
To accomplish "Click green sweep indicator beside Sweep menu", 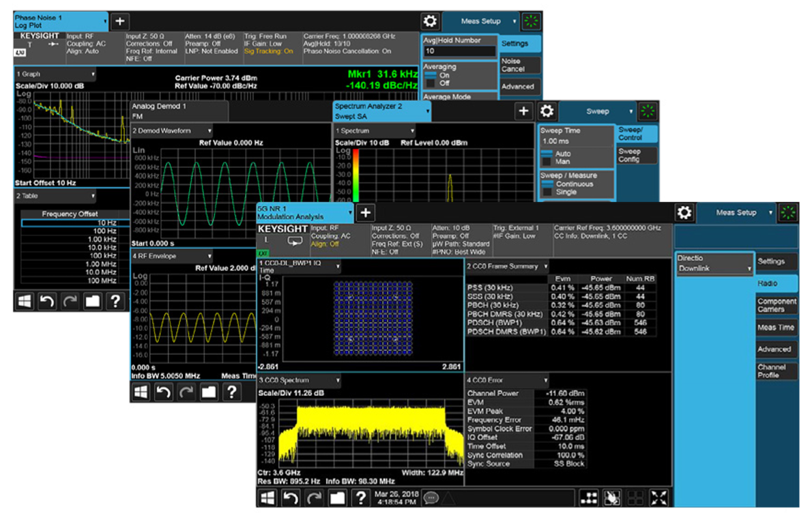I will [648, 111].
